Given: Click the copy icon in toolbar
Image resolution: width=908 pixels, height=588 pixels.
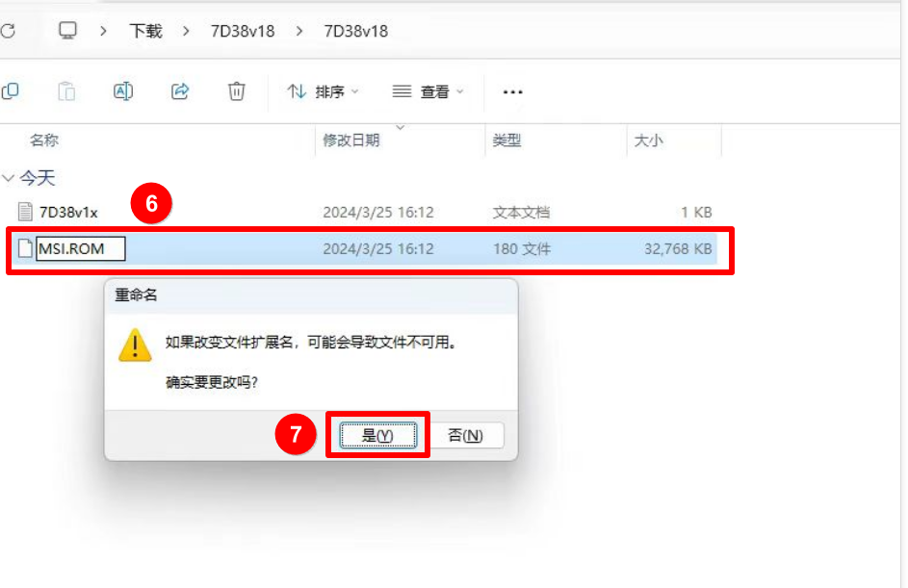Looking at the screenshot, I should 10,91.
